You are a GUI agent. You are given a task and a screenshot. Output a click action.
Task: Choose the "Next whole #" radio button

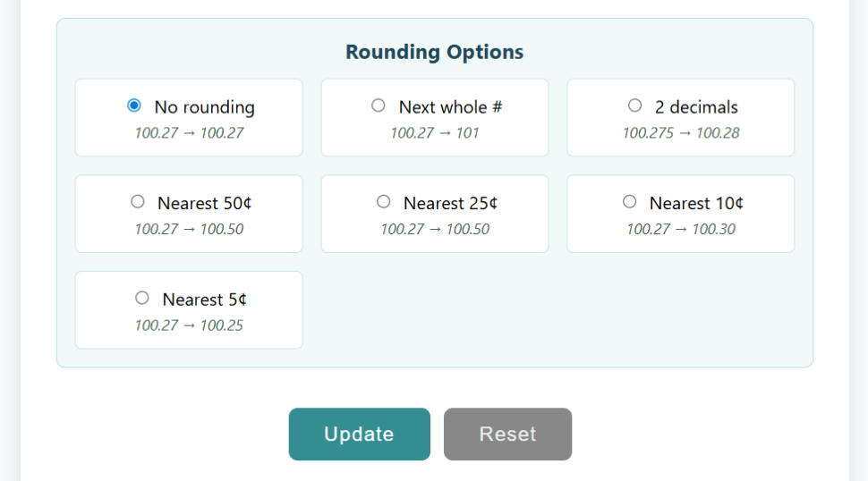coord(379,105)
